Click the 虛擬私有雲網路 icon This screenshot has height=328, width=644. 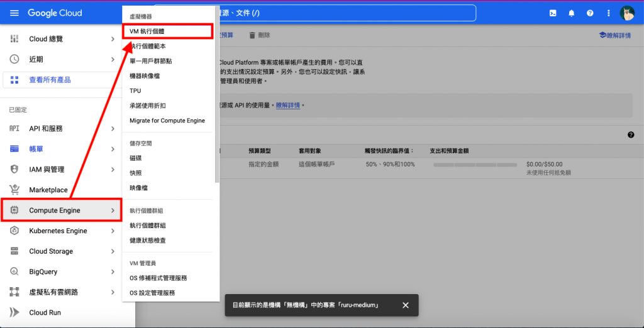click(x=14, y=292)
